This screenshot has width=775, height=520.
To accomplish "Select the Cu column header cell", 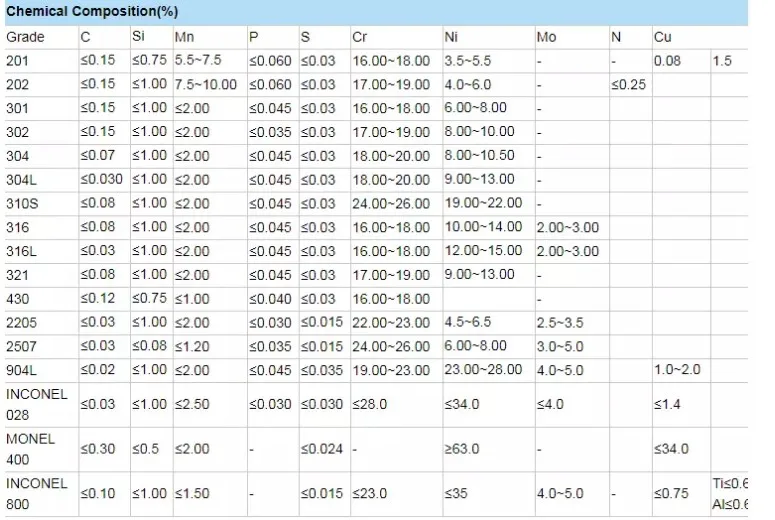I will 662,37.
